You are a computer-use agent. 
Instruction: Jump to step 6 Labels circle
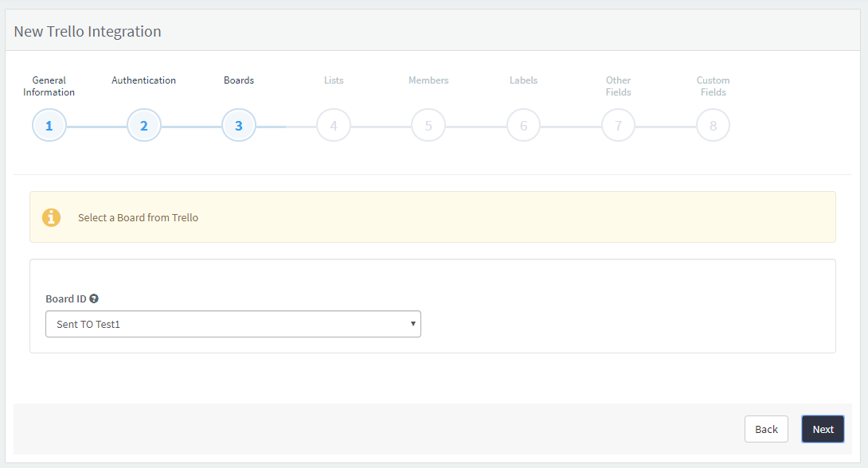click(524, 126)
